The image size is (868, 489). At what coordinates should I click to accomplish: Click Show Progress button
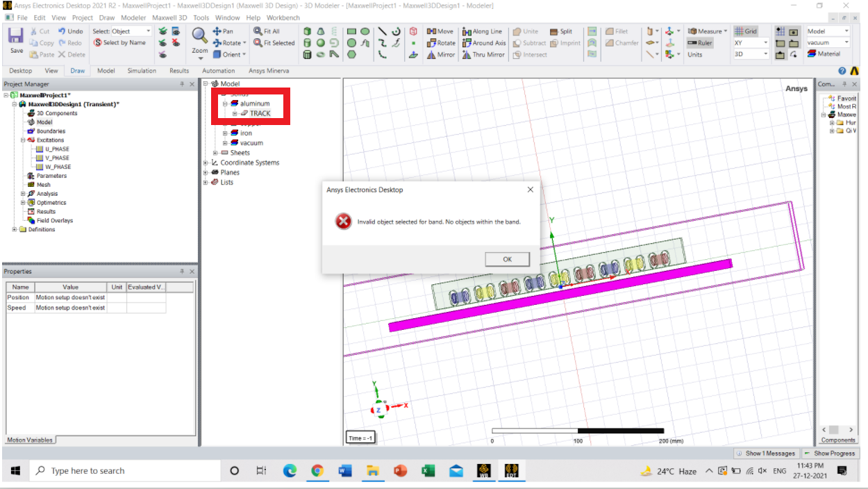(830, 453)
